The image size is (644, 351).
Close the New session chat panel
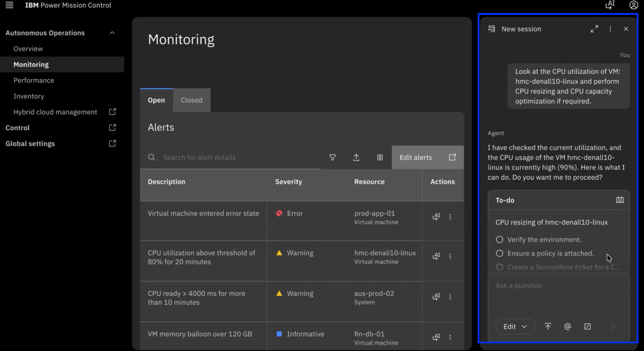coord(626,29)
